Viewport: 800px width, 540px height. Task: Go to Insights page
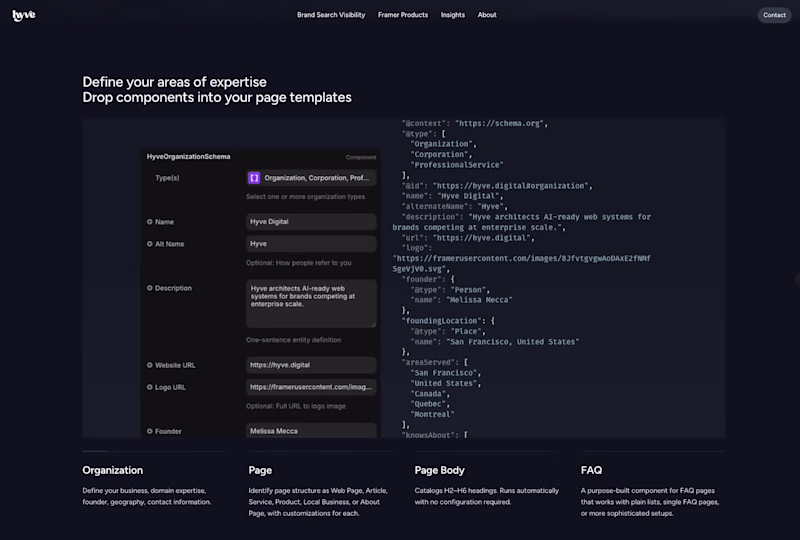pos(453,15)
